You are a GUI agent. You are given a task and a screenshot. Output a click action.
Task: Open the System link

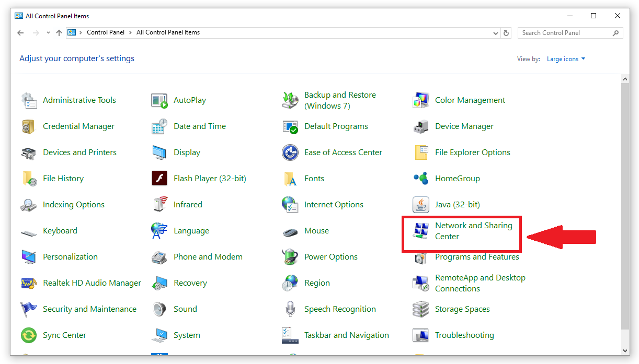[x=187, y=335]
